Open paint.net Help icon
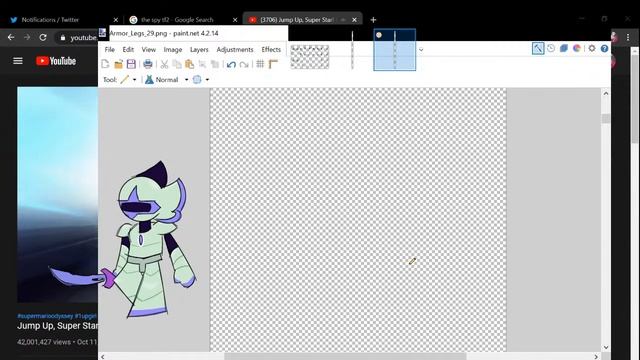The image size is (640, 360). click(604, 49)
